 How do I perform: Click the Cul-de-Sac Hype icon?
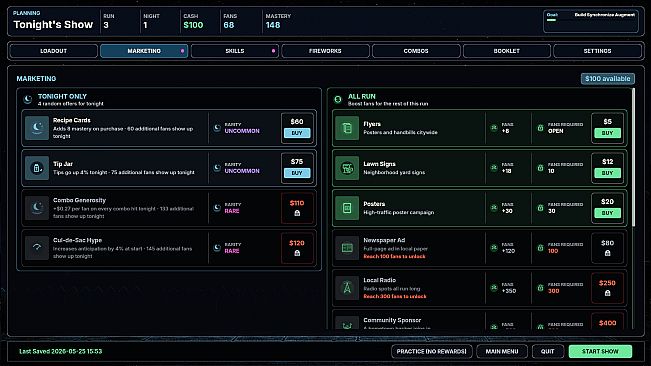click(x=37, y=248)
